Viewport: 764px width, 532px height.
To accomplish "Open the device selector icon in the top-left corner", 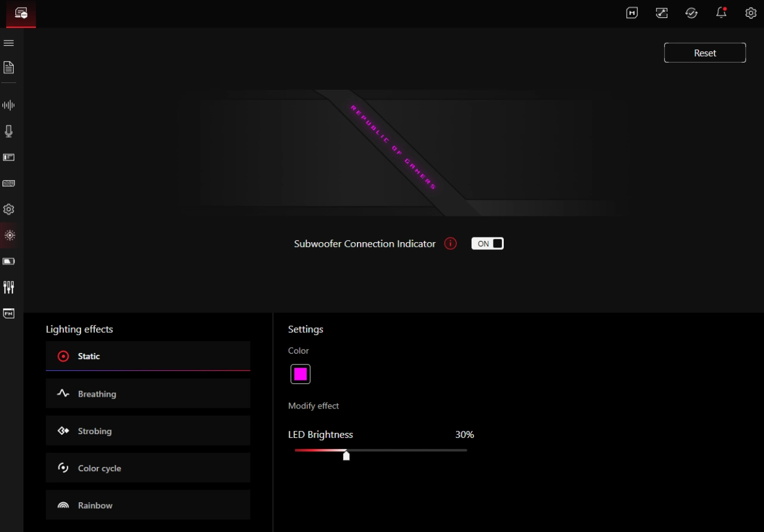I will click(x=21, y=13).
